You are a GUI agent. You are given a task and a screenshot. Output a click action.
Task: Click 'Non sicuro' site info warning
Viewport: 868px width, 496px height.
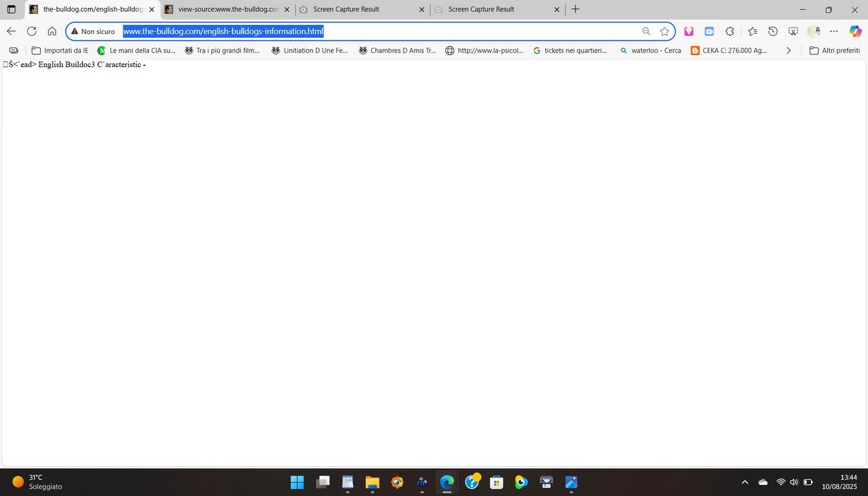click(93, 31)
